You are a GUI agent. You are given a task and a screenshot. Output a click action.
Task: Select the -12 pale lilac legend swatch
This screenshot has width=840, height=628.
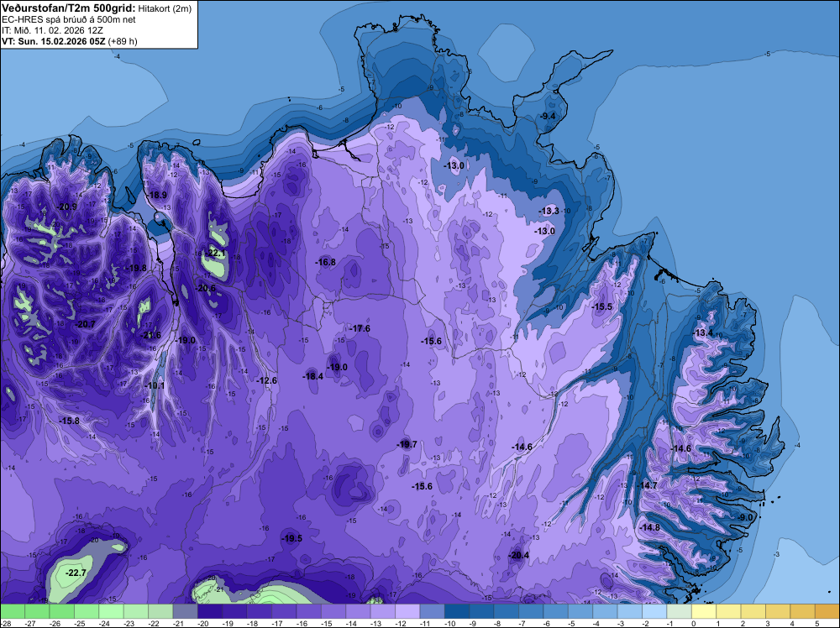[x=407, y=611]
